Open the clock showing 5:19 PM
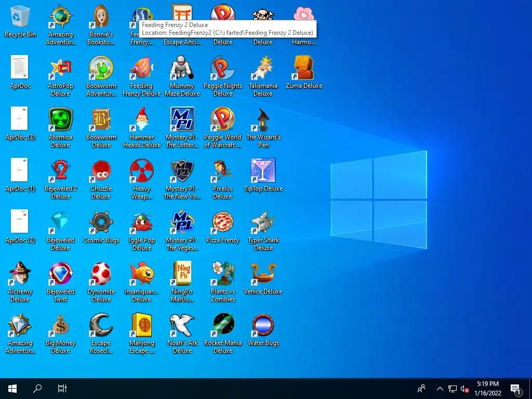532x399 pixels. [488, 389]
